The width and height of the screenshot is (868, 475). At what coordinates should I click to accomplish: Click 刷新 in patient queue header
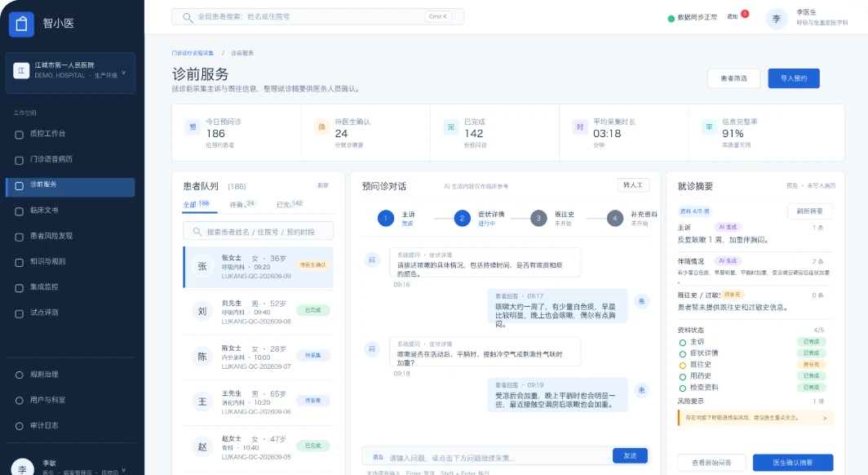point(323,185)
